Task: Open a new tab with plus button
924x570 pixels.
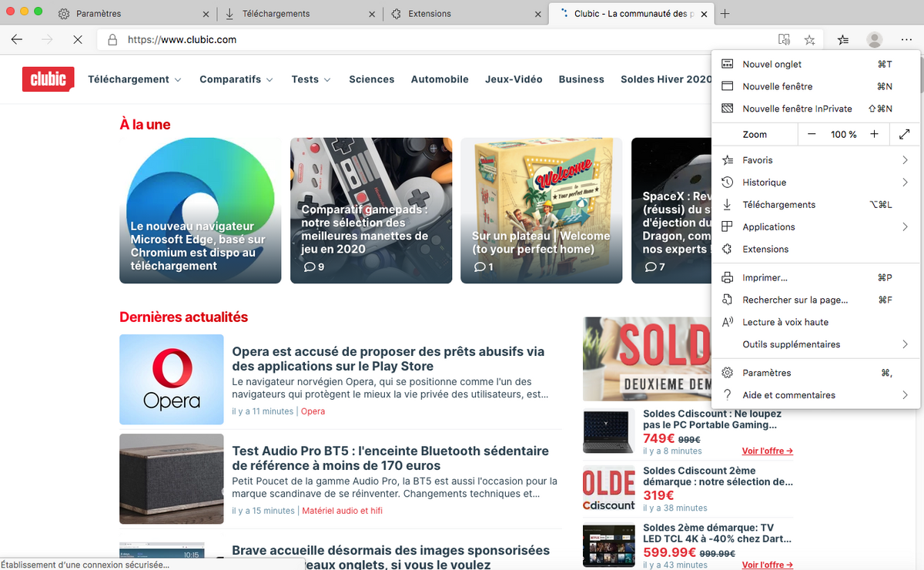Action: coord(725,14)
